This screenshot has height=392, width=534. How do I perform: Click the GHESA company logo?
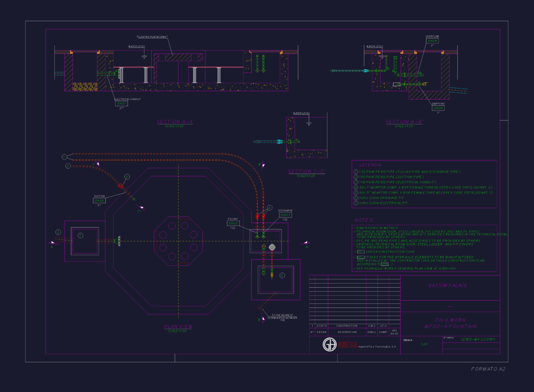click(330, 345)
